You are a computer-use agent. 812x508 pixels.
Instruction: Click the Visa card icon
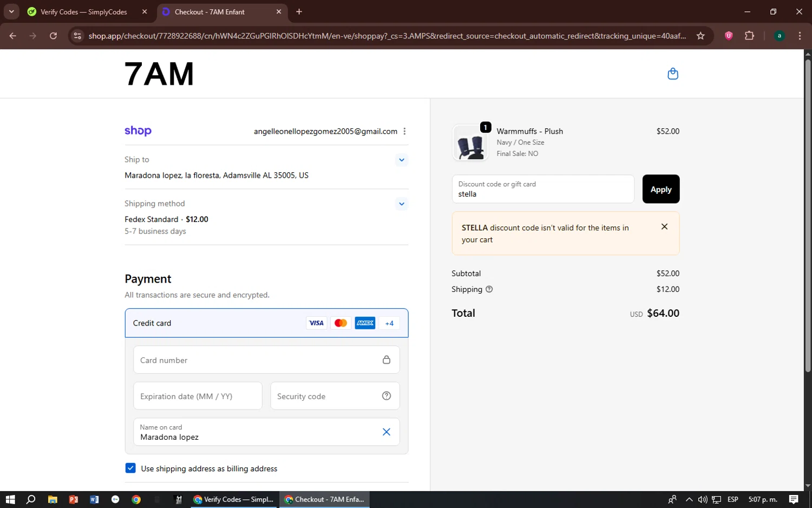coord(316,323)
